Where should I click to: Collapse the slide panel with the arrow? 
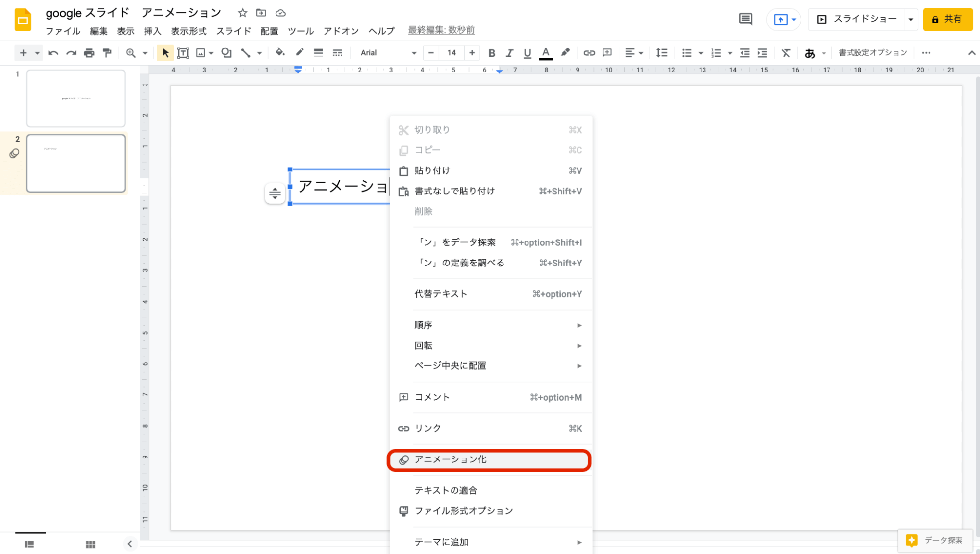130,544
